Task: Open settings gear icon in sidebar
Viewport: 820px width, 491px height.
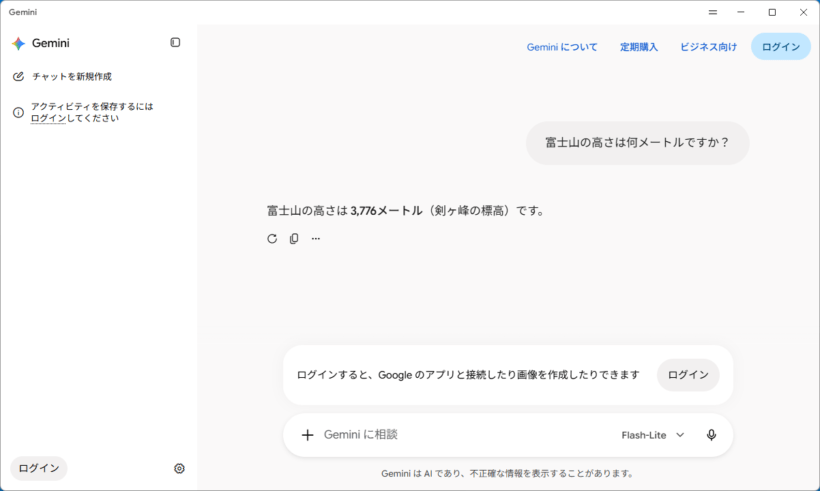Action: pyautogui.click(x=179, y=469)
